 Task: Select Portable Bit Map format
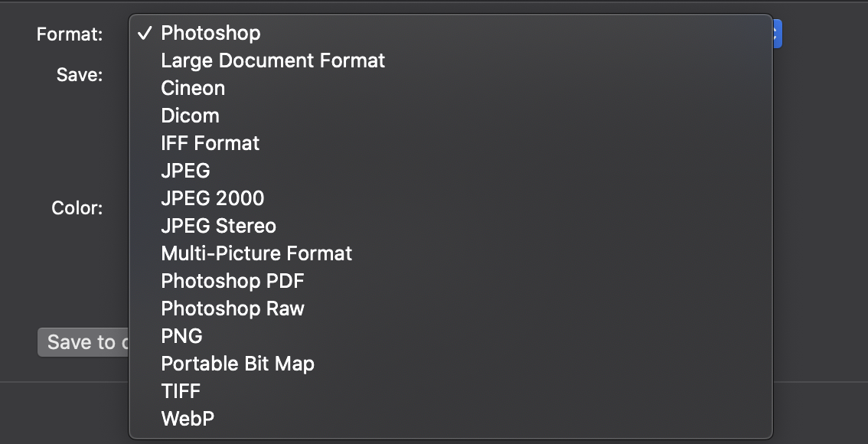tap(237, 364)
